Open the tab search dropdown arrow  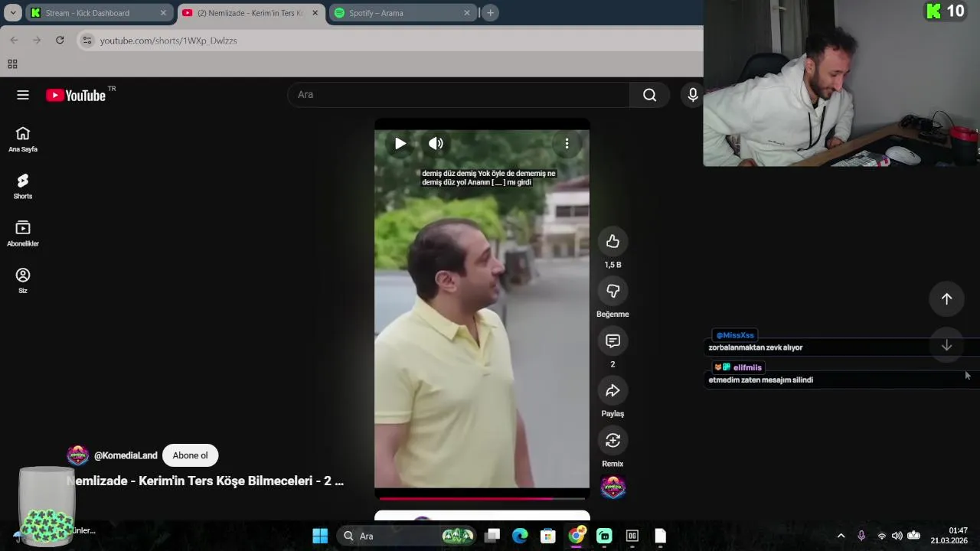point(13,13)
